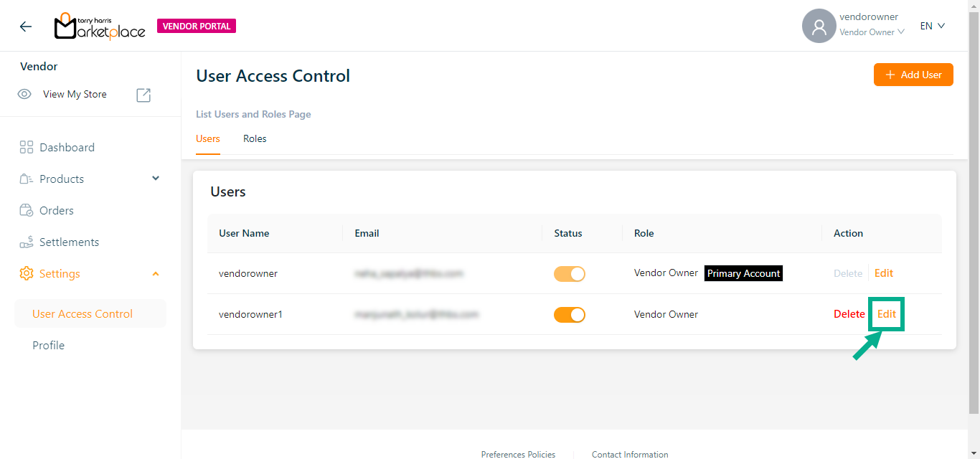Open the EN language dropdown
The image size is (980, 459).
[932, 27]
